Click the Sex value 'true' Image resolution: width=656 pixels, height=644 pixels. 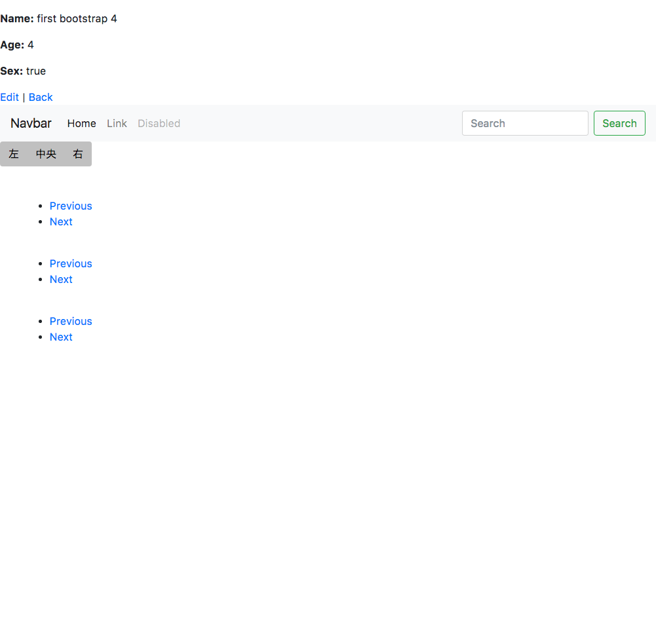pos(36,71)
